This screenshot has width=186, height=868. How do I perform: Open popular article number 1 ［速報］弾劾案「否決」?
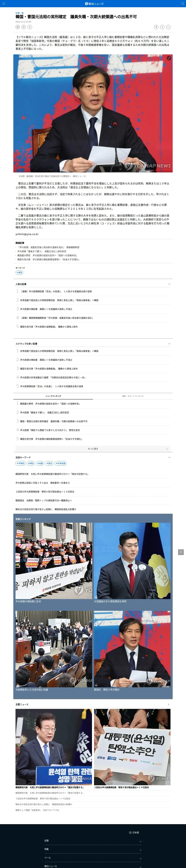[56, 292]
